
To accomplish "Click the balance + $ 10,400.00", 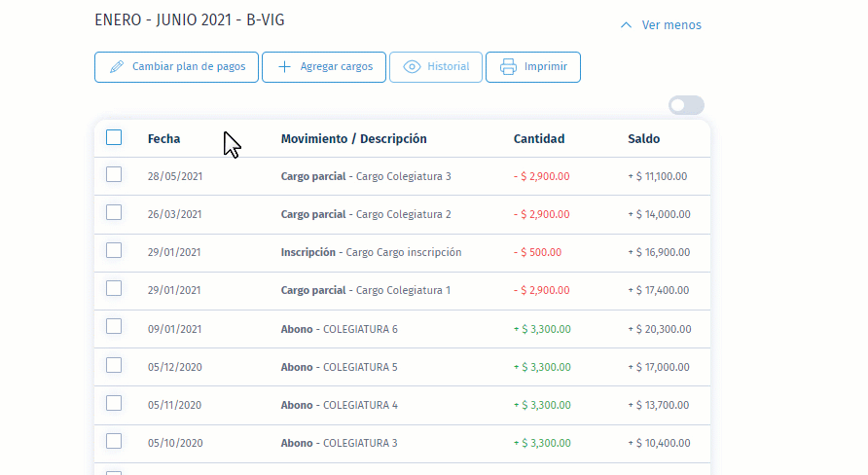I will (660, 443).
